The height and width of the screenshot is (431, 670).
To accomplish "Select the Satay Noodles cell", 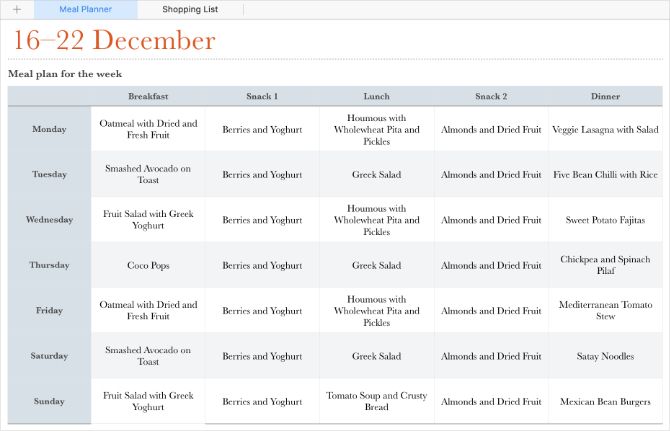I will pyautogui.click(x=605, y=356).
